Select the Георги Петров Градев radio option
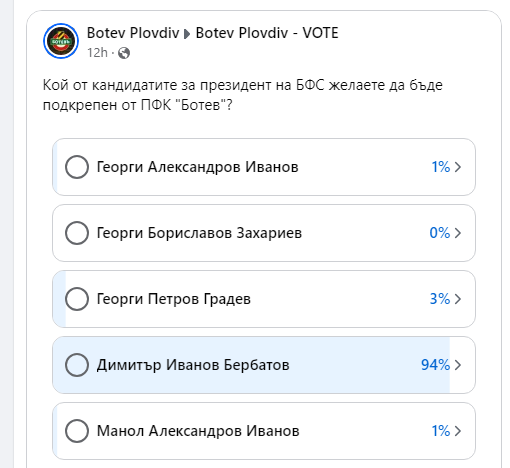 point(77,299)
